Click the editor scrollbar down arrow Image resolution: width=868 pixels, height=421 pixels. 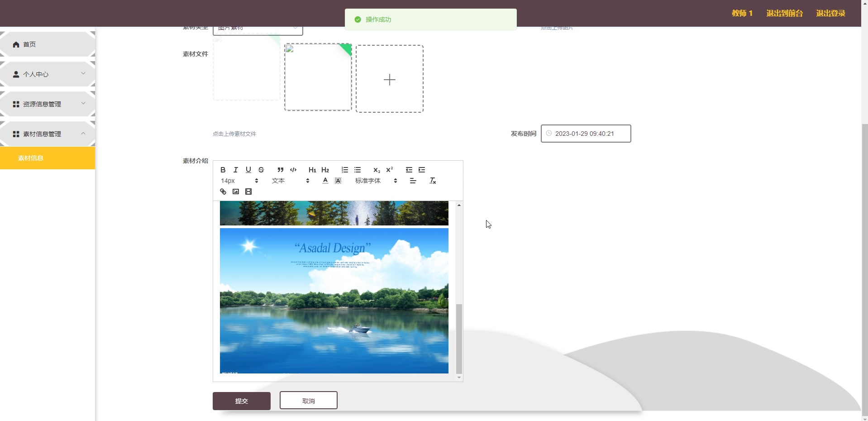click(459, 378)
